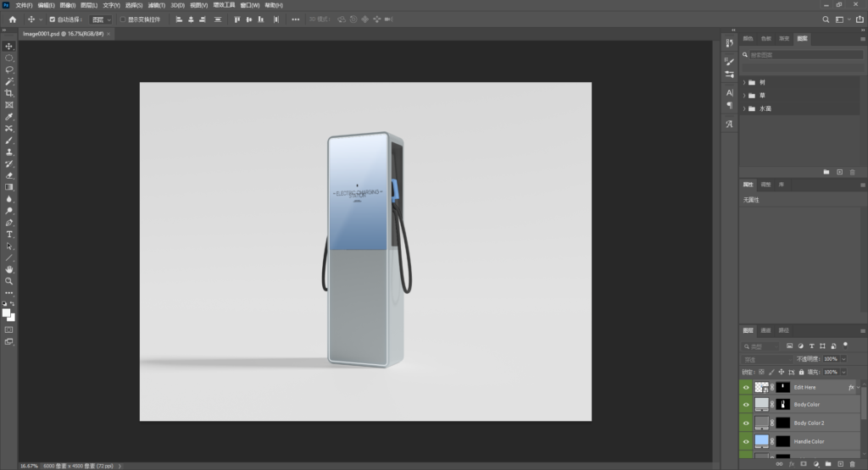Viewport: 868px width, 470px height.
Task: Click the Body Color layer mask thumbnail
Action: (x=782, y=404)
